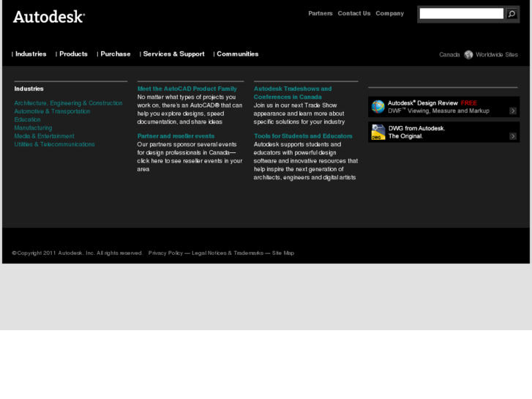Screen dimensions: 532x399
Task: Open Partner and reseller events link
Action: click(176, 136)
